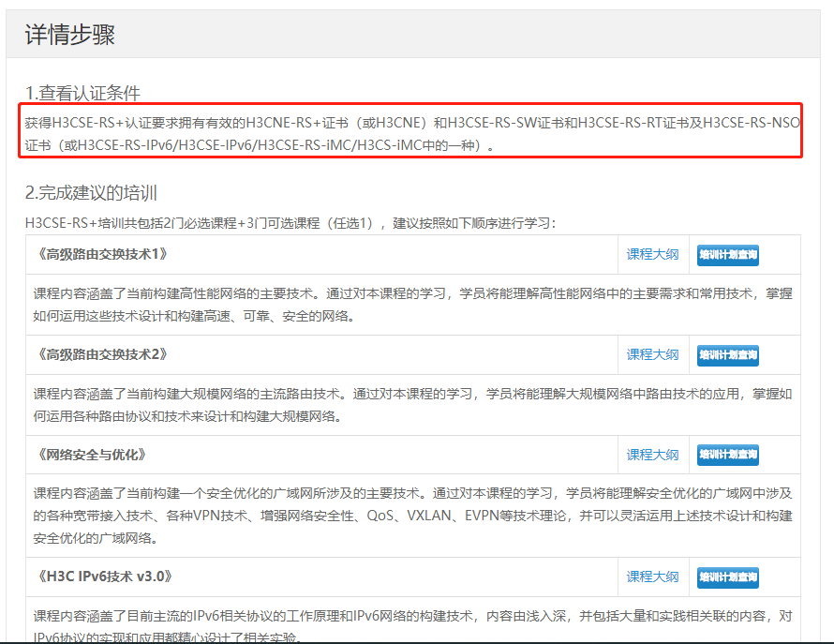Click description starting 课程内容涵盖了当前构建大规模网络

coord(412,405)
